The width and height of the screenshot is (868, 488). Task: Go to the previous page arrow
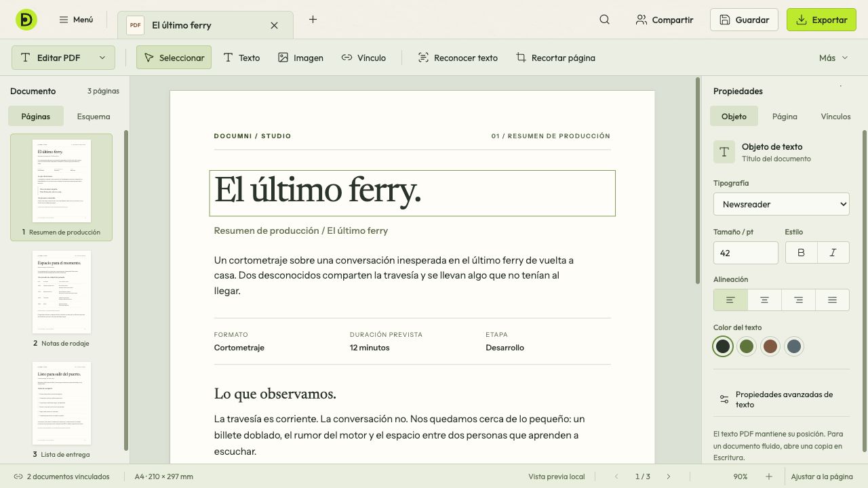pyautogui.click(x=616, y=476)
